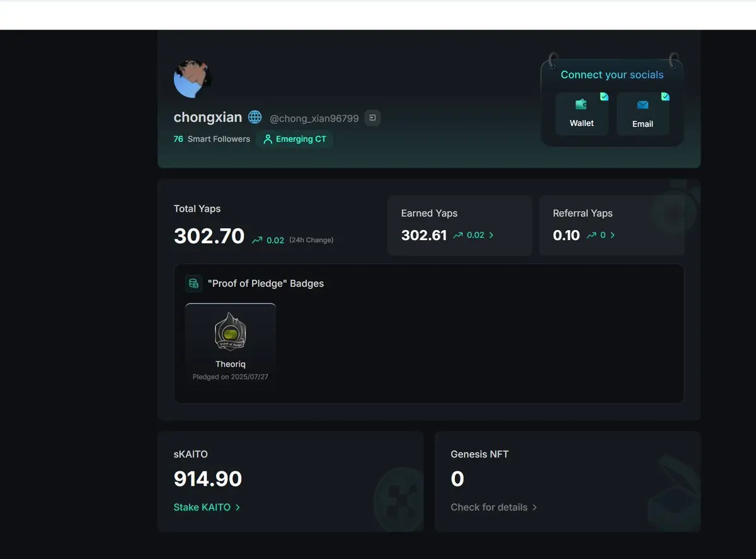Click the Total Yaps value 302.70
The height and width of the screenshot is (559, 756).
[209, 236]
